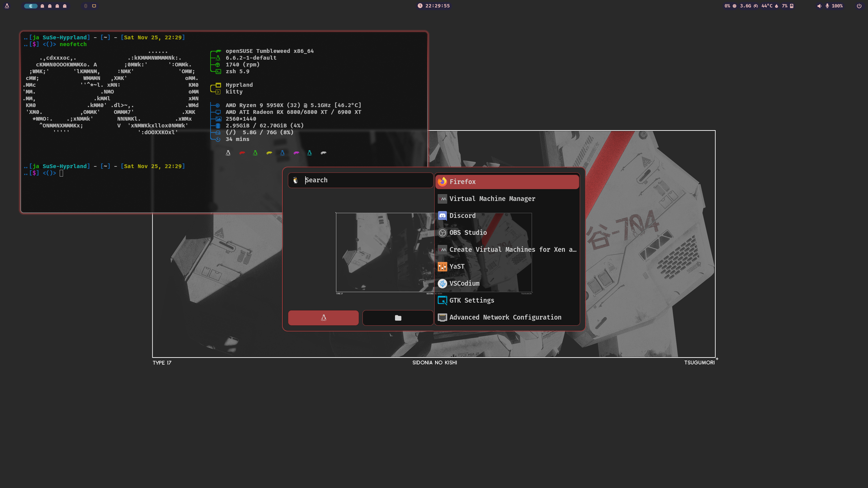Viewport: 868px width, 488px height.
Task: Click the 7% disk usage indicator
Action: point(787,6)
